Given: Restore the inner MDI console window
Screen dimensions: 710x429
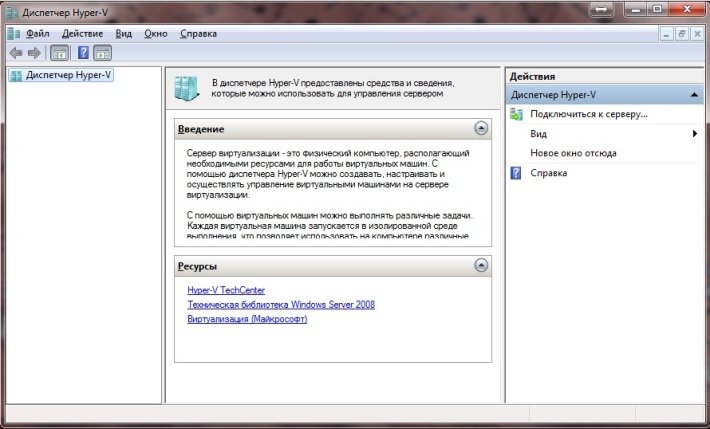Looking at the screenshot, I should (681, 34).
